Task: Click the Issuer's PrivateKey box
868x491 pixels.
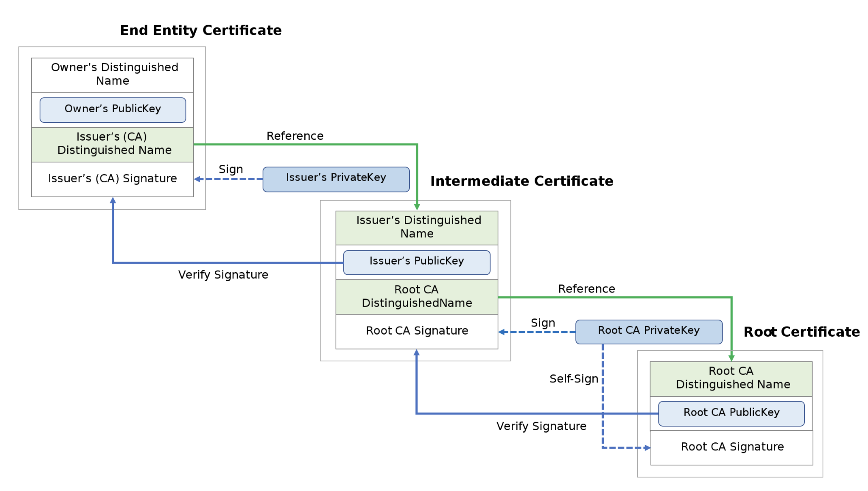Action: click(336, 179)
